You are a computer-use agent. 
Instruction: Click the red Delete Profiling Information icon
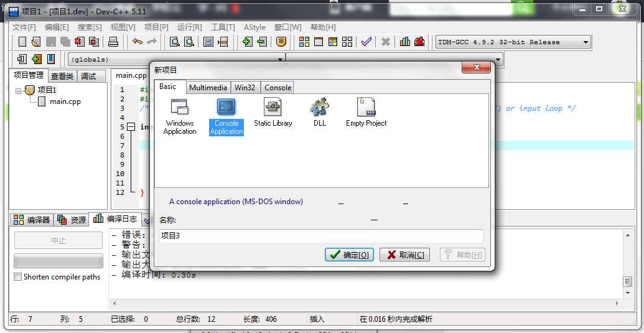click(x=419, y=42)
